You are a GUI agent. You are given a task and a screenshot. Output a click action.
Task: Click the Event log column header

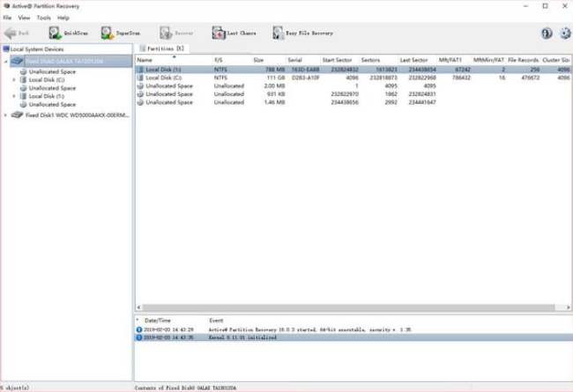coord(216,321)
